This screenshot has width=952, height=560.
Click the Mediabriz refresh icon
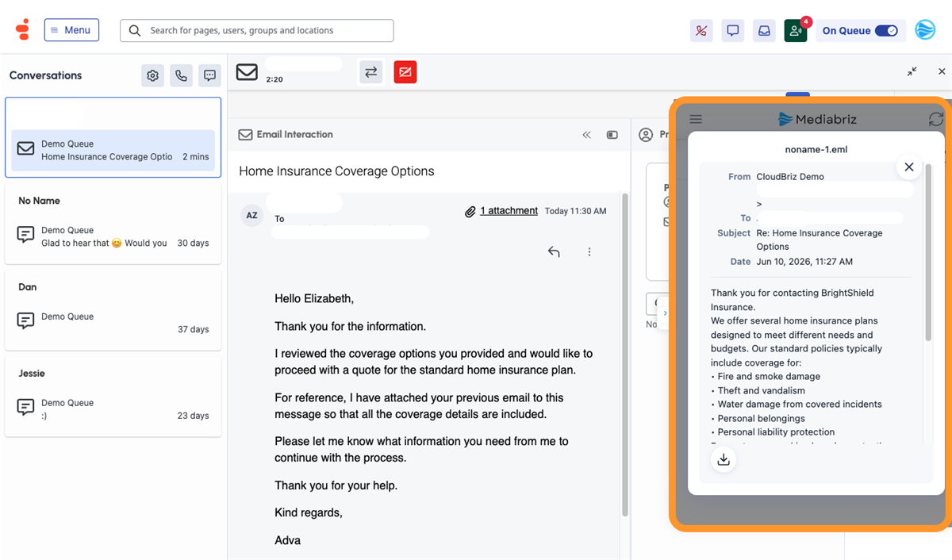click(936, 119)
